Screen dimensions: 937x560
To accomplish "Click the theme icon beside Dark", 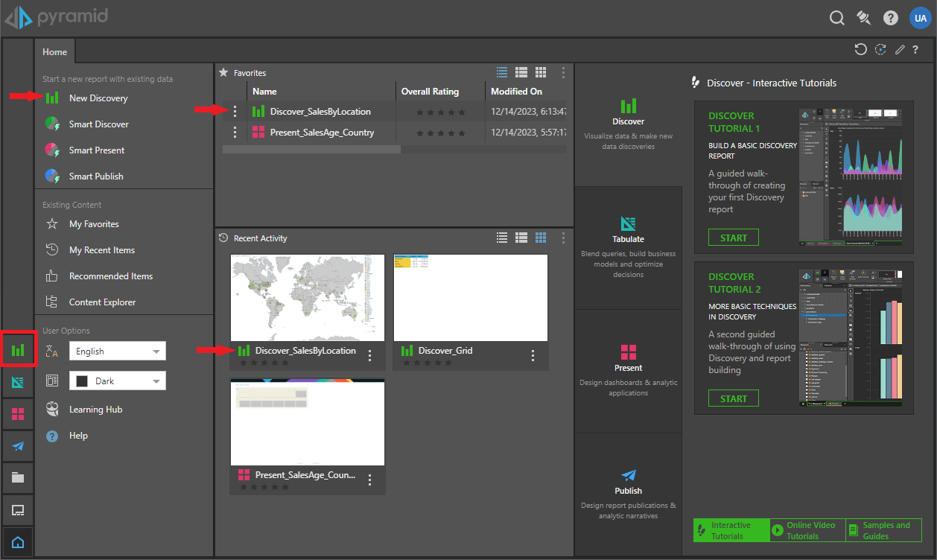I will [x=51, y=381].
